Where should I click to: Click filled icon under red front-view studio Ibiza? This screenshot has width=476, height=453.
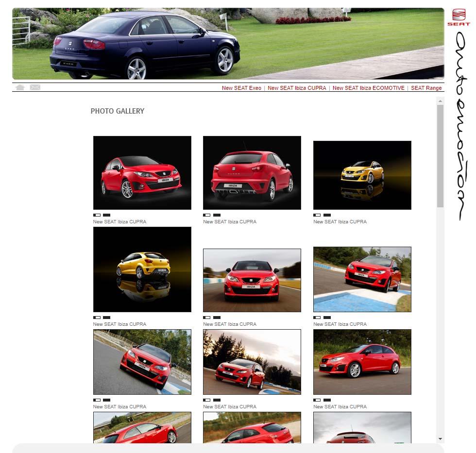106,215
